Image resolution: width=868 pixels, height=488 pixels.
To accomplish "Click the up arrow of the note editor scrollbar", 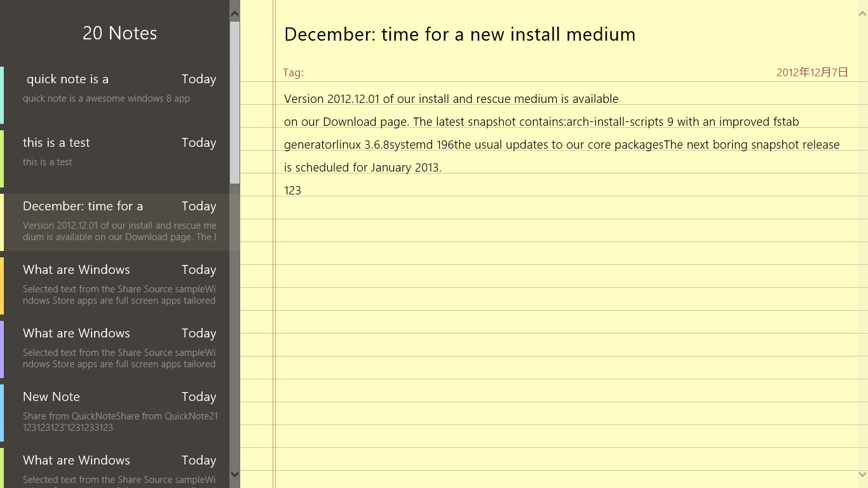I will pos(862,12).
